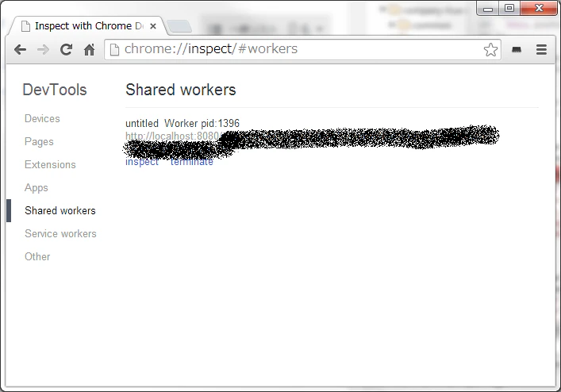Viewport: 561px width, 392px height.
Task: Minimize the Chrome window
Action: [x=488, y=9]
